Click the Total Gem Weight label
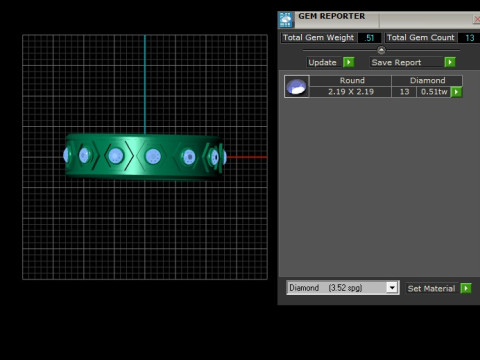480x360 pixels. click(x=318, y=37)
